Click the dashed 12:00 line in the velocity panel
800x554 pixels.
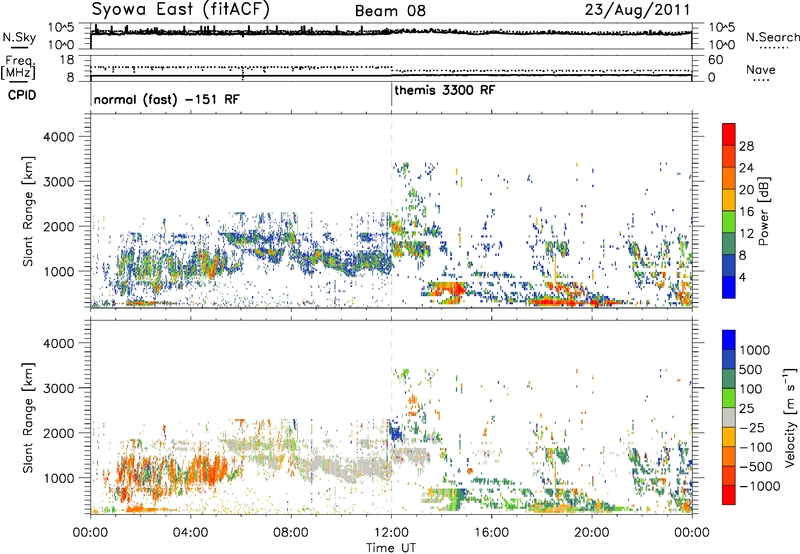pos(391,416)
